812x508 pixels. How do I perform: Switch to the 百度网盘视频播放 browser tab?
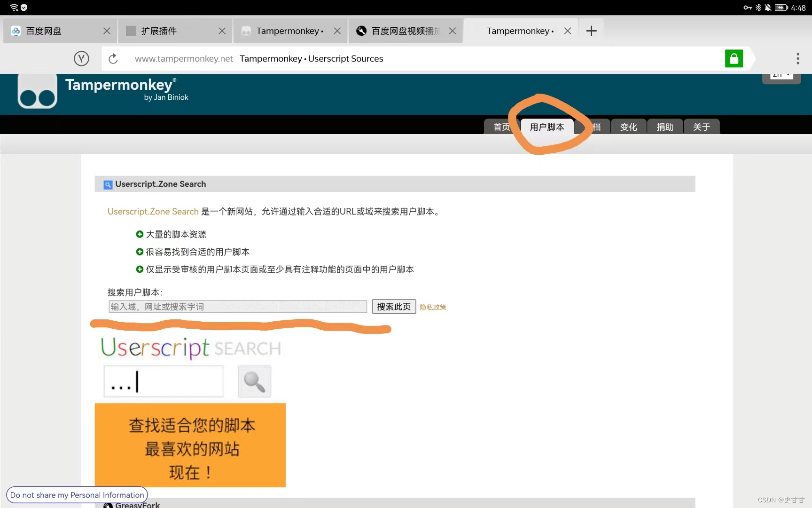pos(406,31)
